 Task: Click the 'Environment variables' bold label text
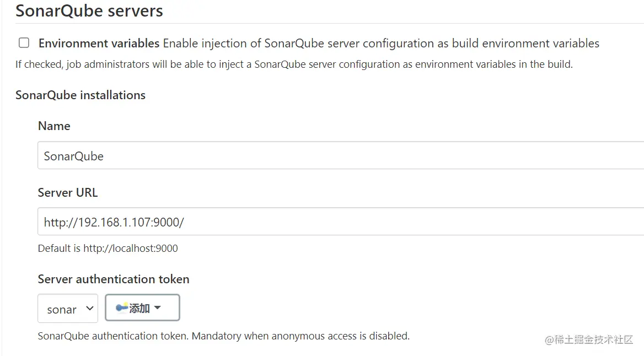point(99,44)
